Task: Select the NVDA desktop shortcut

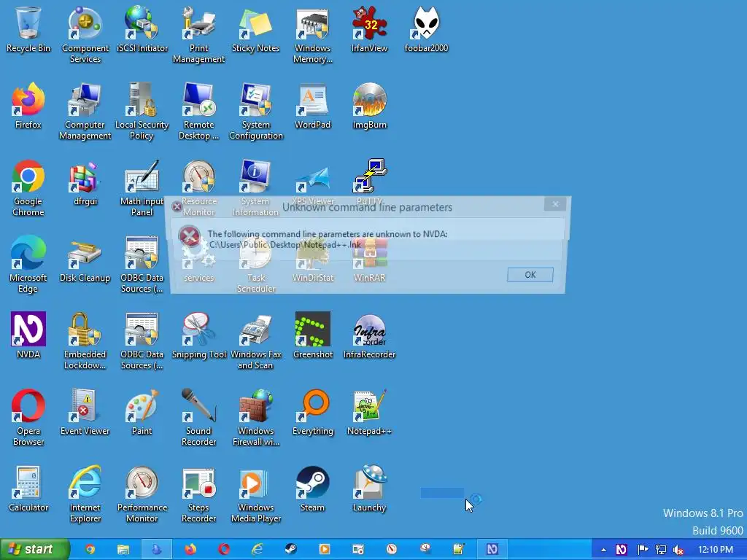Action: pos(28,335)
